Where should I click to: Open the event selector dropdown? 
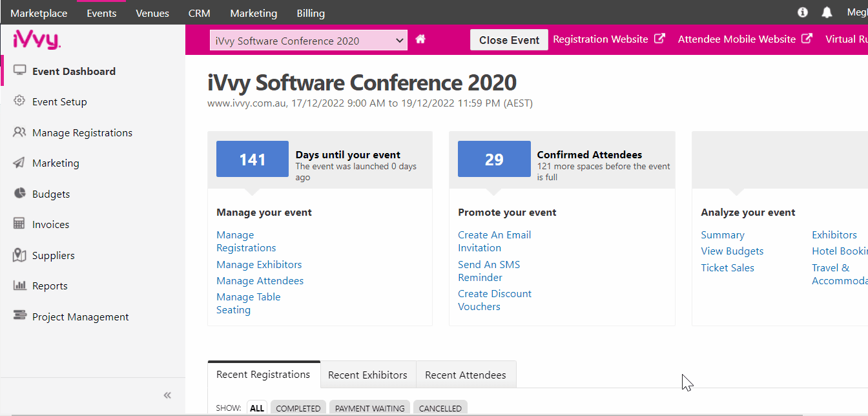click(x=309, y=41)
